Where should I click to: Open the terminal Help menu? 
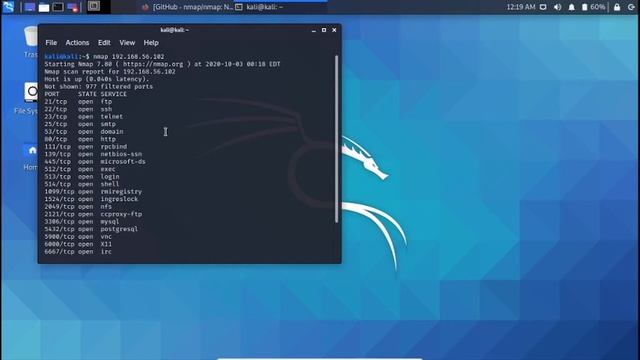[151, 42]
